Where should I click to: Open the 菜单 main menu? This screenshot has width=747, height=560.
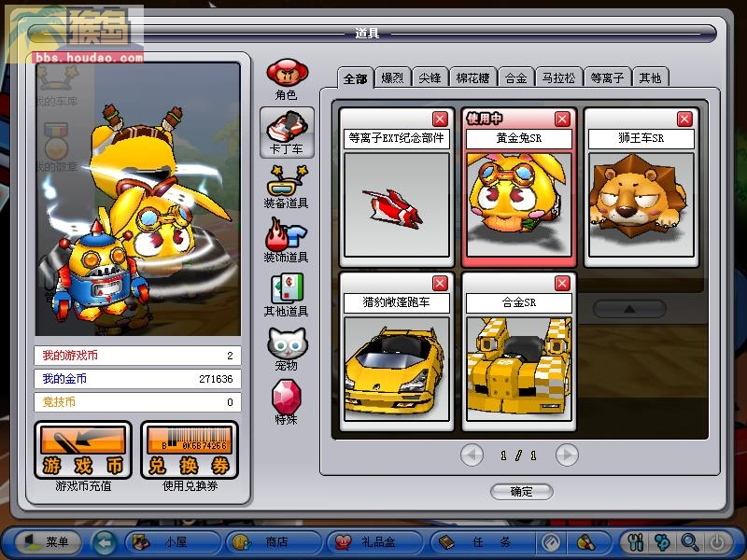click(x=48, y=542)
